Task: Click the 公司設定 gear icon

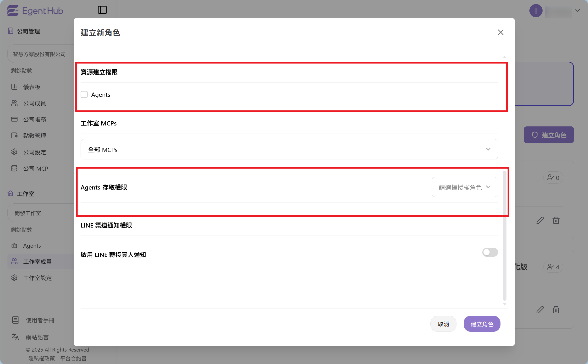Action: pyautogui.click(x=14, y=152)
